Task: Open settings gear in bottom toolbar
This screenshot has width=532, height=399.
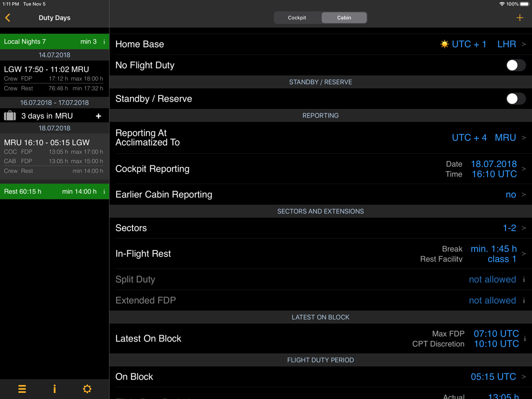Action: tap(87, 389)
